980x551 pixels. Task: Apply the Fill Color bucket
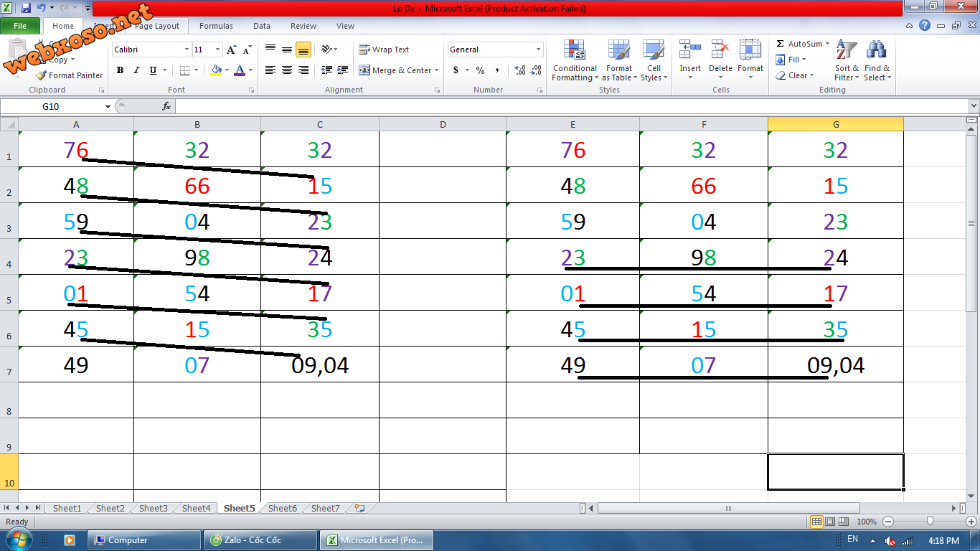[x=216, y=70]
